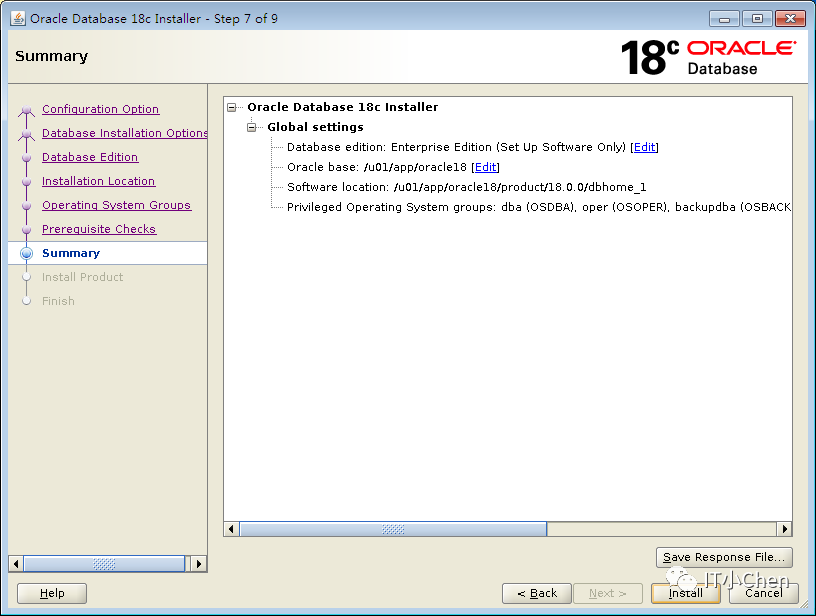Close the installer window
Viewport: 816px width, 616px height.
(x=790, y=19)
